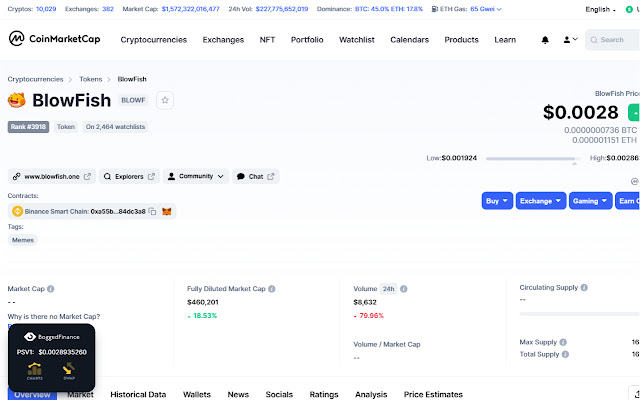
Task: Open the Volume 24h period selector
Action: [389, 289]
